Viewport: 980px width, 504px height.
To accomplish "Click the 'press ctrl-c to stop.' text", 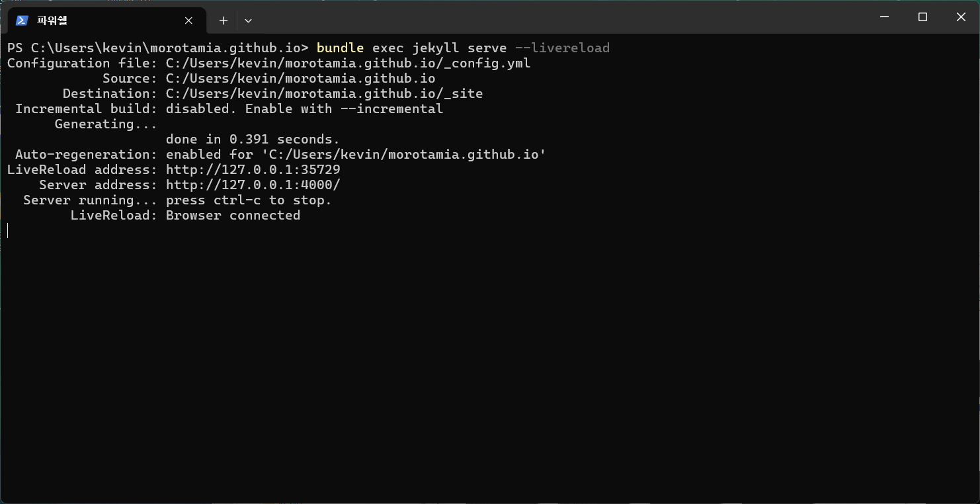I will point(249,200).
